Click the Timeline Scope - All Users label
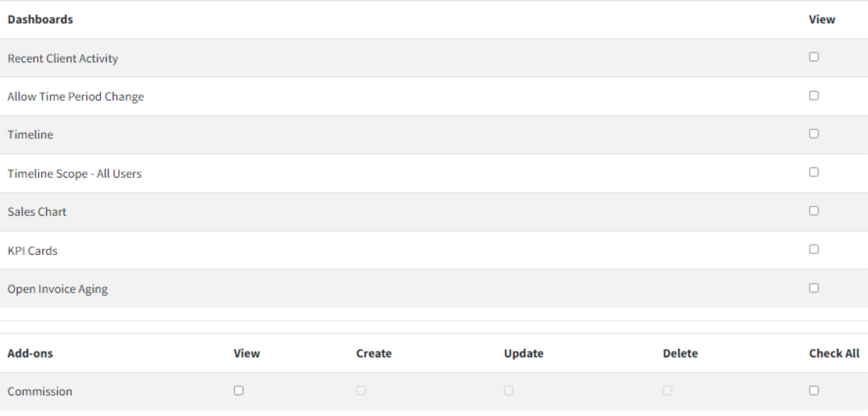The height and width of the screenshot is (416, 868). (x=74, y=174)
